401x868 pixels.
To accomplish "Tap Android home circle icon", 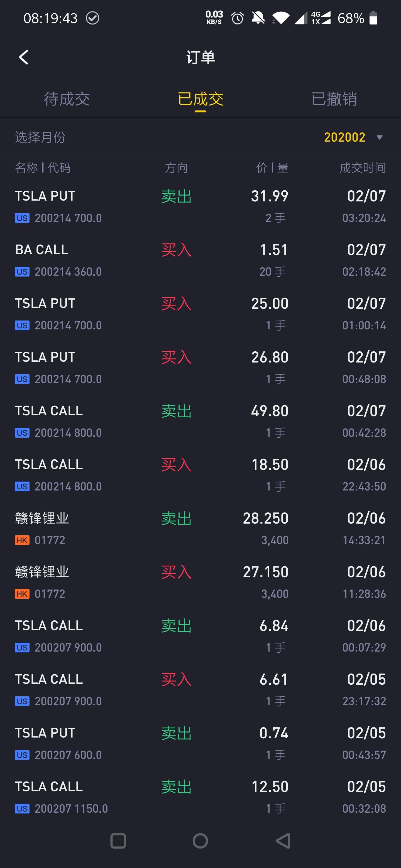I will (200, 841).
